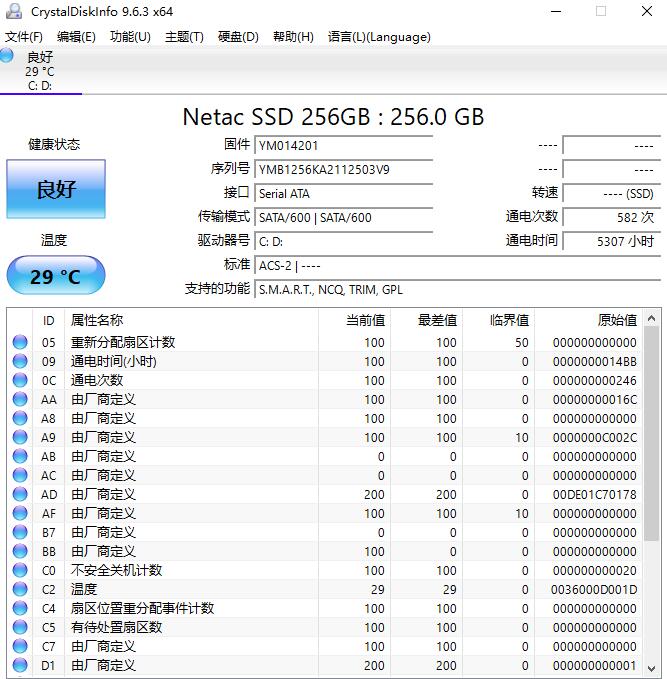Select the 重新分配扇区计数 attribute name
The width and height of the screenshot is (667, 679).
(123, 342)
